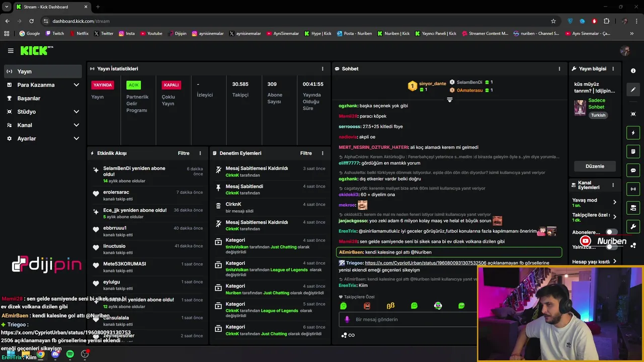644x362 pixels.
Task: Click 'ebbrruuu1' follower entry
Action: click(147, 231)
